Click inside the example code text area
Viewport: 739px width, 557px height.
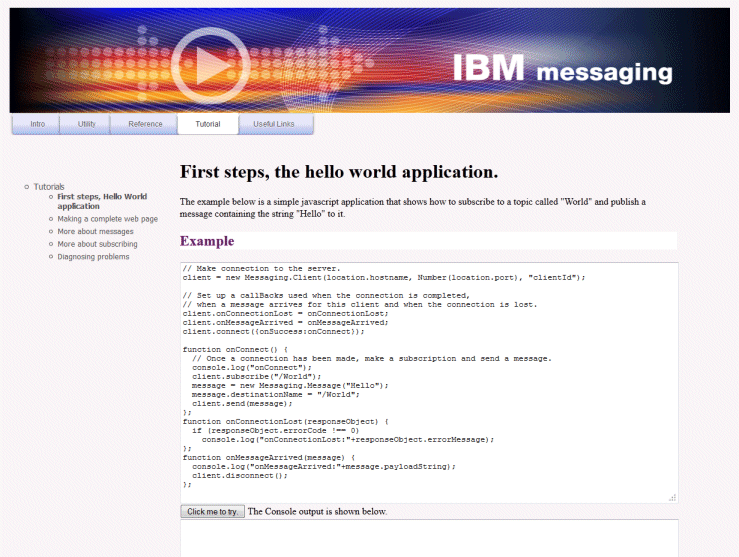tap(428, 380)
